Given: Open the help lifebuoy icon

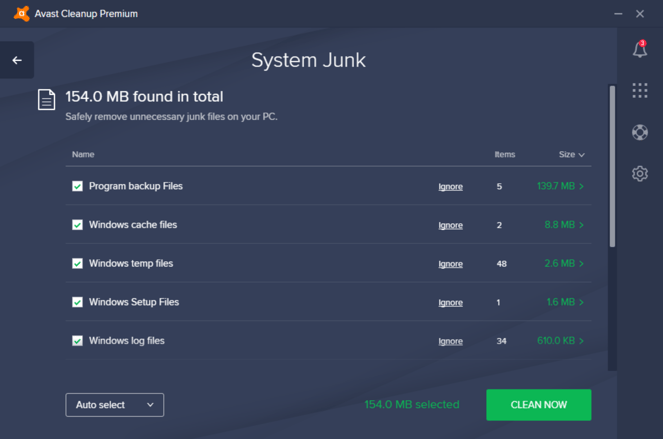Looking at the screenshot, I should [x=640, y=132].
